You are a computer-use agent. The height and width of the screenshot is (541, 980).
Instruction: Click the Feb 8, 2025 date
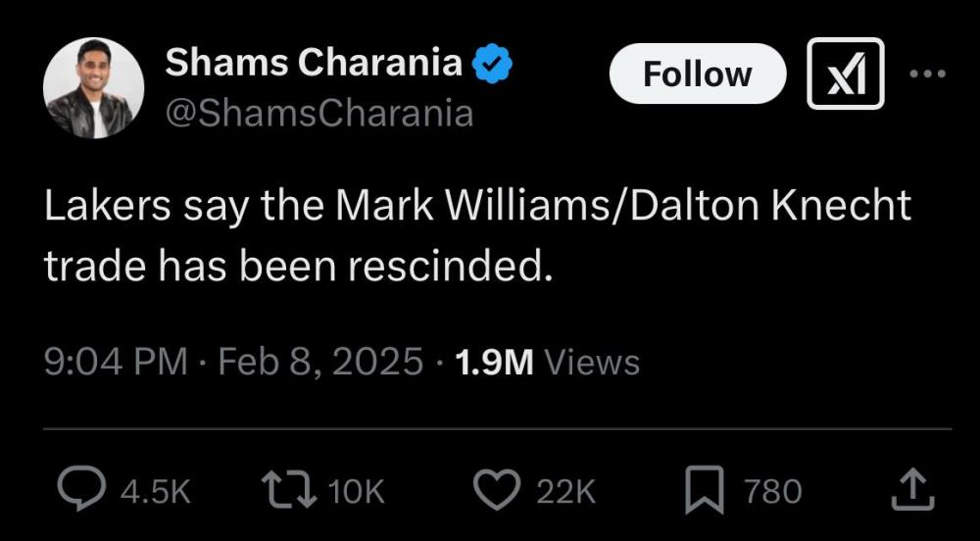point(320,362)
